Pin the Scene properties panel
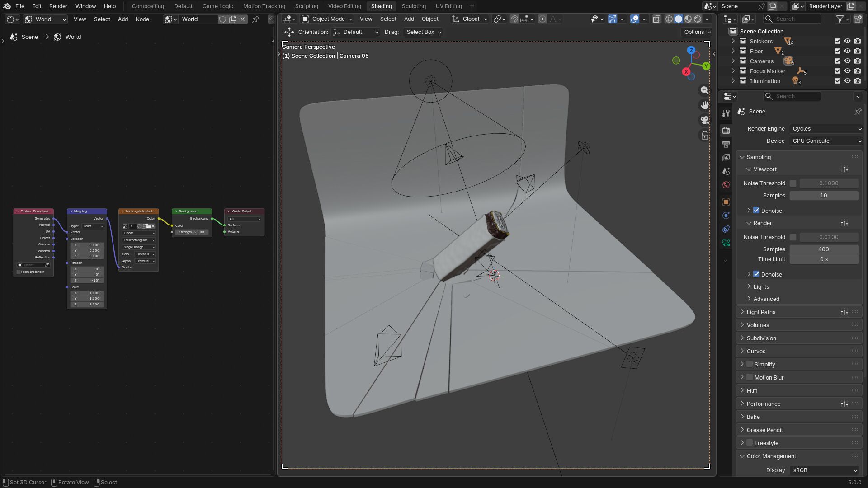 click(858, 112)
